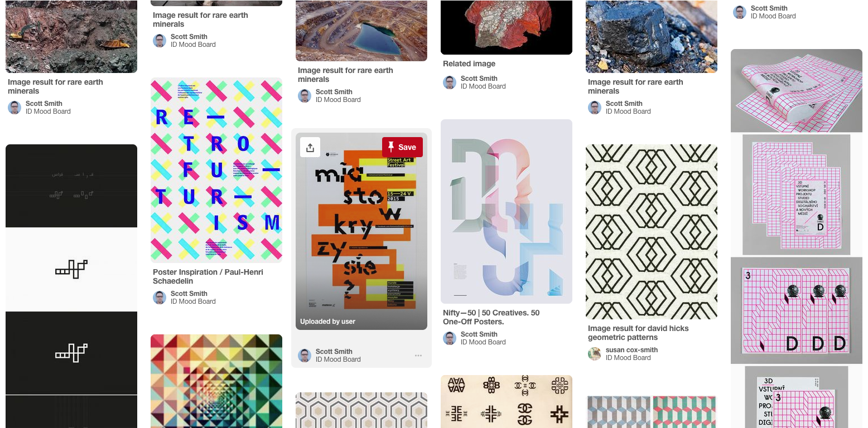Click 'Uploaded by user' label on hovered pin

coord(327,322)
